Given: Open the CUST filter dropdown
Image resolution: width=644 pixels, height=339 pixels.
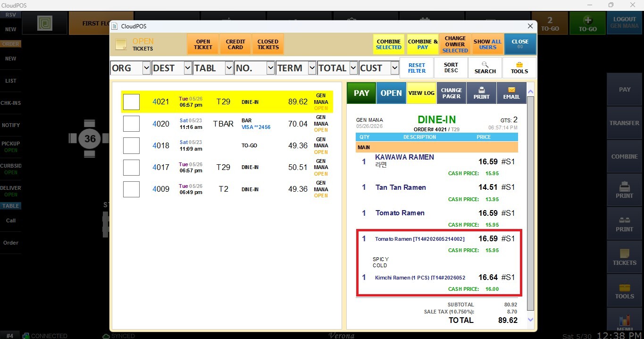Looking at the screenshot, I should 395,68.
